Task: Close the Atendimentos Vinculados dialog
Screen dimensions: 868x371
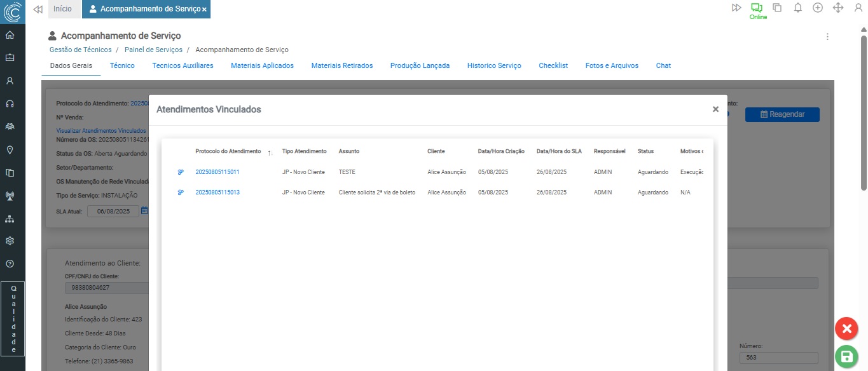Action: tap(715, 109)
